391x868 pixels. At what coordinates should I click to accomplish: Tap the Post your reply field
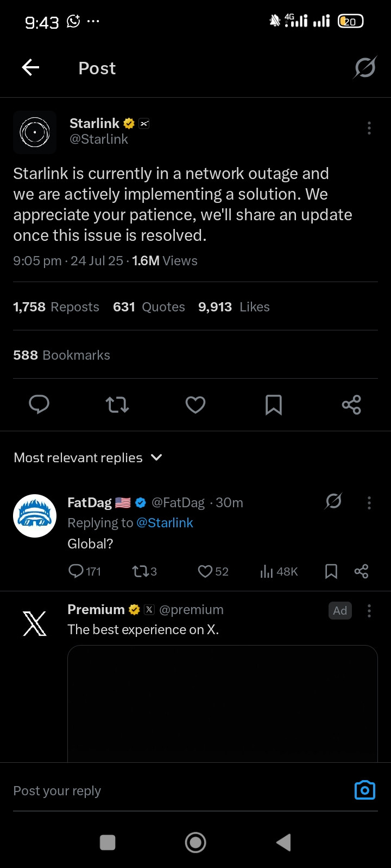163,791
